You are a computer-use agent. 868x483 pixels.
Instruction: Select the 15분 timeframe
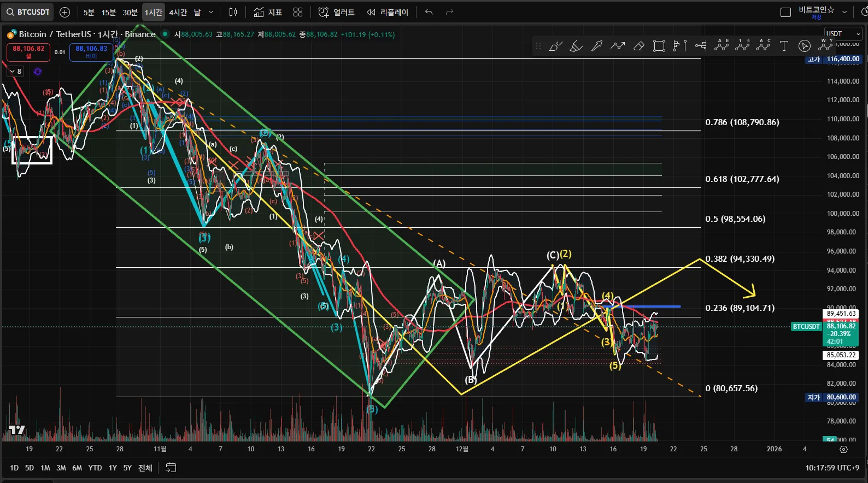[109, 12]
